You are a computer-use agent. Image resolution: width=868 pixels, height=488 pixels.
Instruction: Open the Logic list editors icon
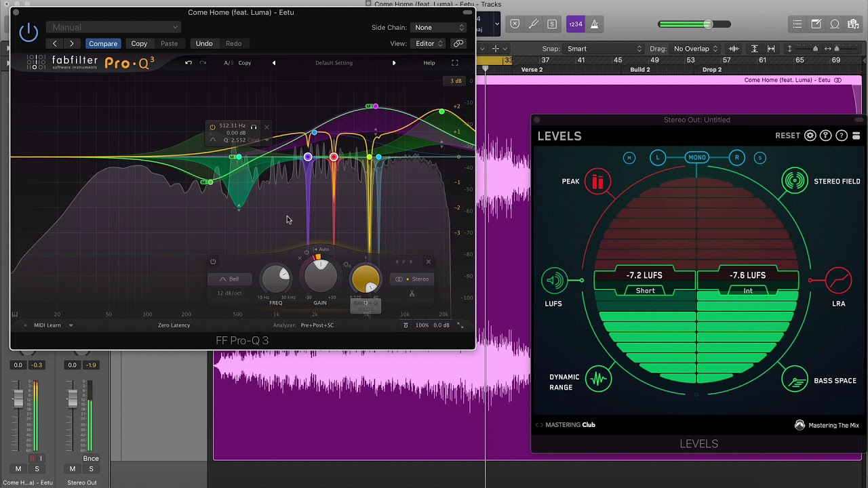(x=798, y=24)
